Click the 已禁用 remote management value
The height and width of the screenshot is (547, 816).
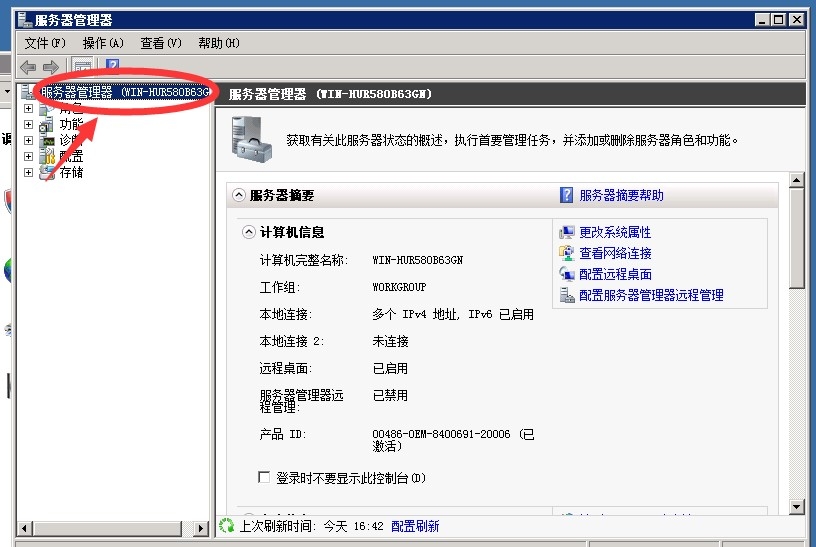point(390,396)
